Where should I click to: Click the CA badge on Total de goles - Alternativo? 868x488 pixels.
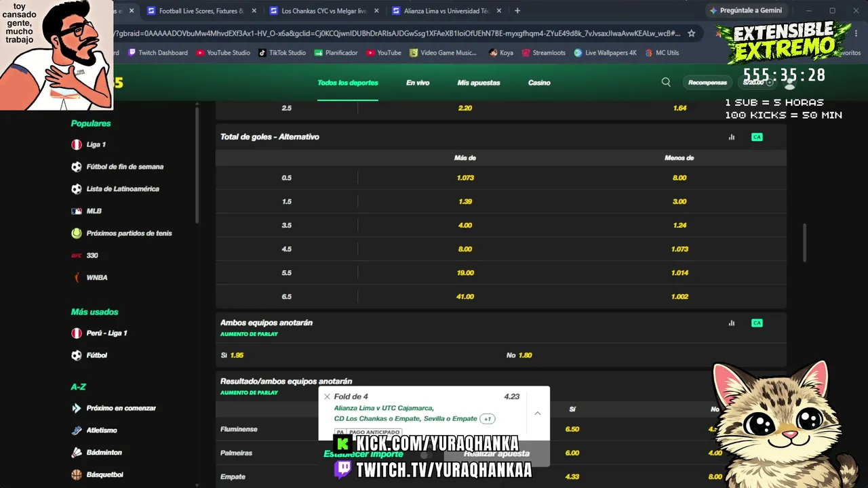click(757, 137)
